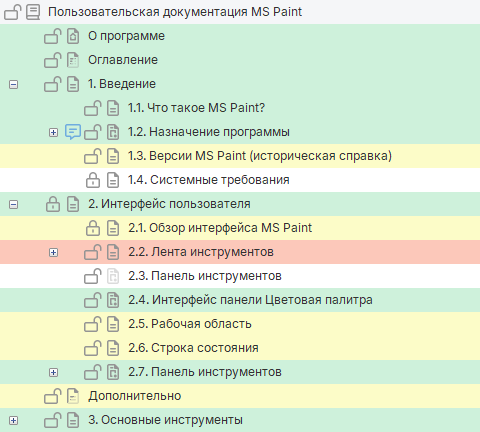Open the blue comment icon on 1.2 row

(73, 132)
